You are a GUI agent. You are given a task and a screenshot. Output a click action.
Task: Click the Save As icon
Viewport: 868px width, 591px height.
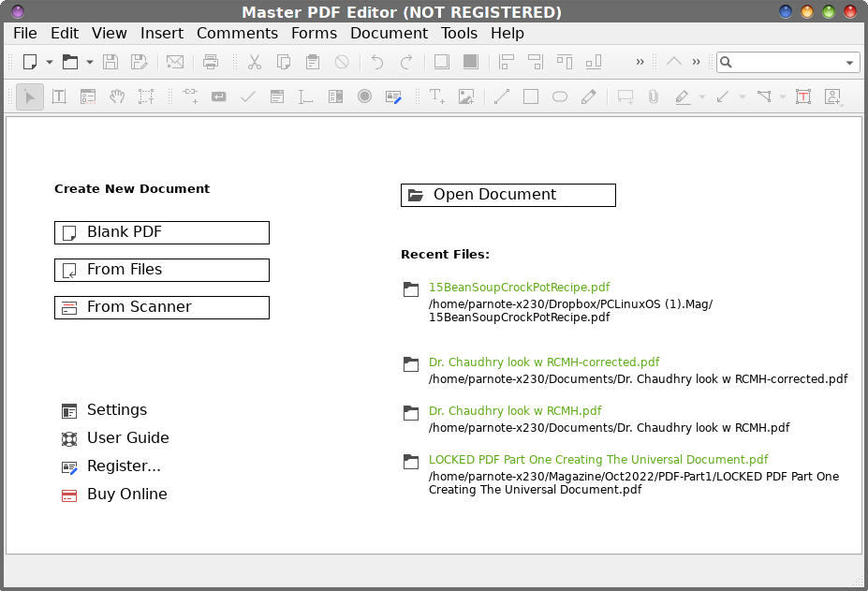(139, 62)
